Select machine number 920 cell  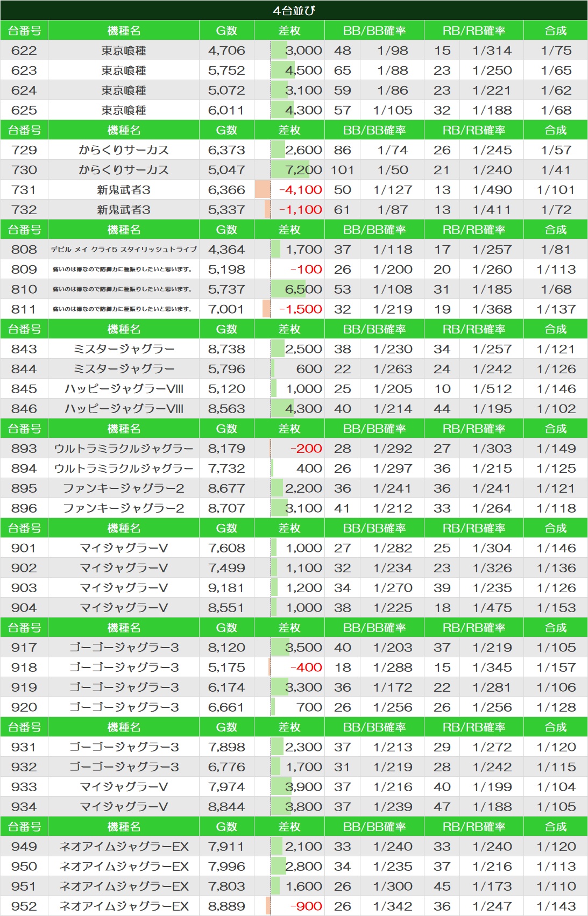[24, 707]
